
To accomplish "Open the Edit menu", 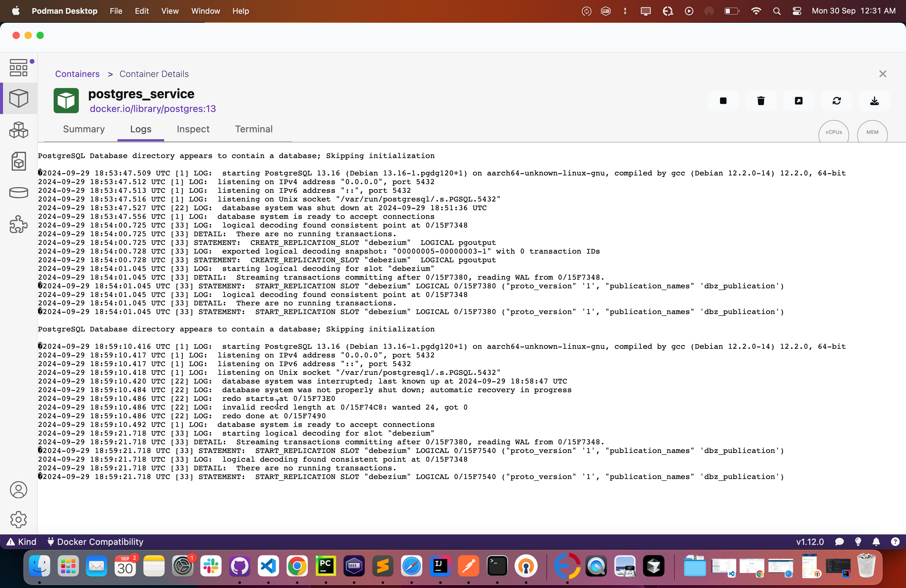I will [x=142, y=11].
